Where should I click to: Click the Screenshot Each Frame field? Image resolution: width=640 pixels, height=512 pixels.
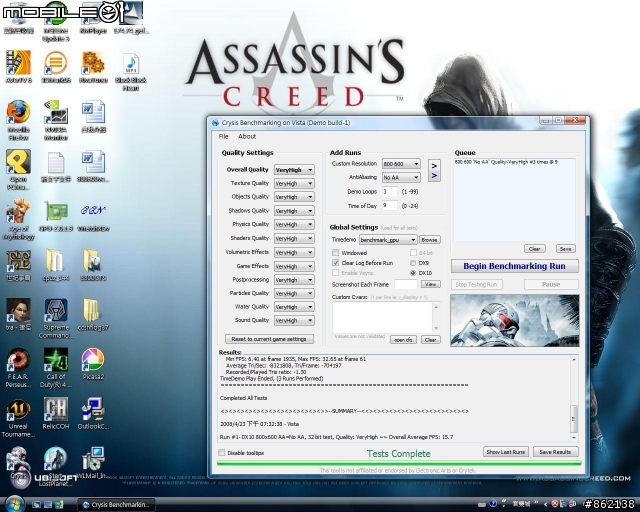(x=406, y=284)
